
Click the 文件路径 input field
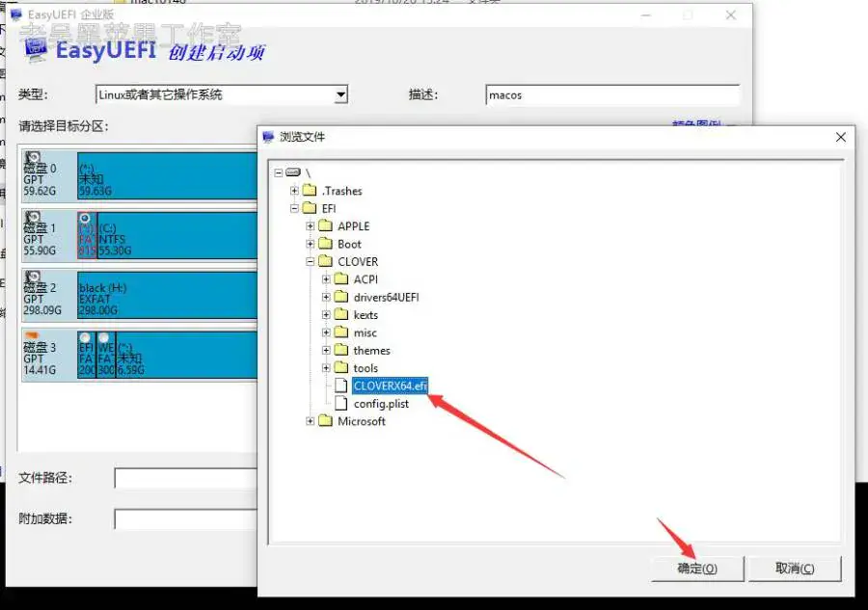186,478
